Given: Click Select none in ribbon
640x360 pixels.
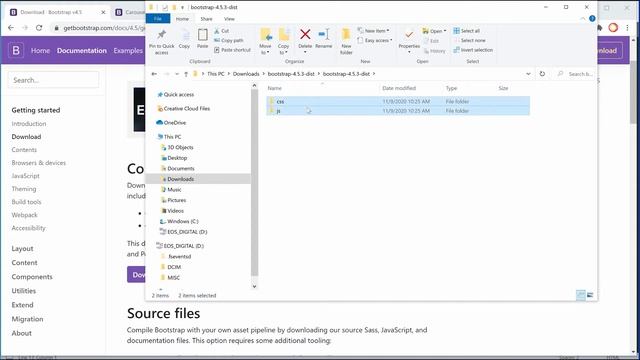Looking at the screenshot, I should (469, 40).
